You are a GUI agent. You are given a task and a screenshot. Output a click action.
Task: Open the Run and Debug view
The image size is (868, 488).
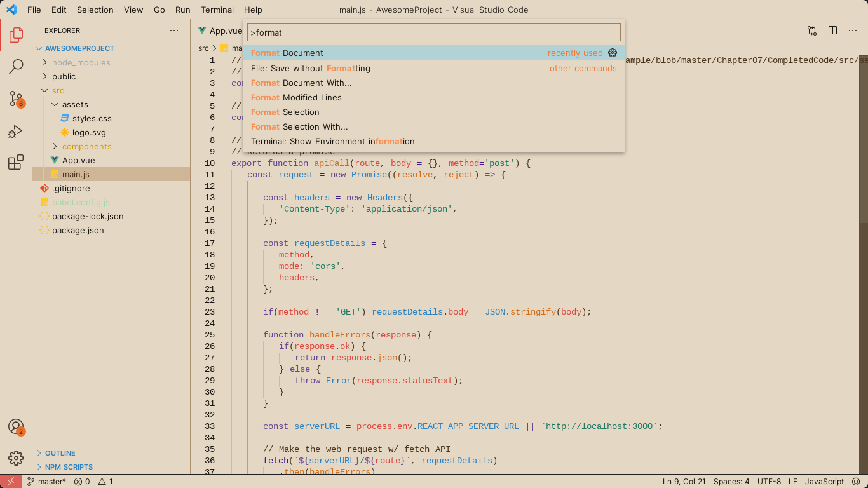(x=16, y=131)
